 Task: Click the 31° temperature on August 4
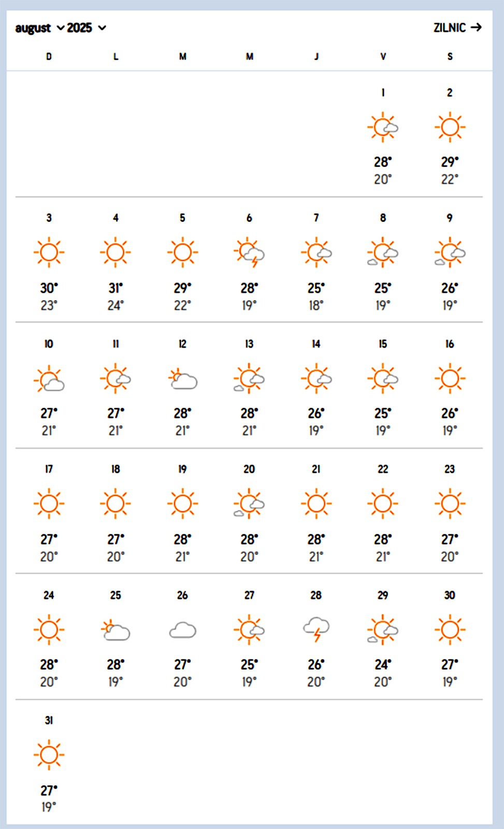(116, 288)
